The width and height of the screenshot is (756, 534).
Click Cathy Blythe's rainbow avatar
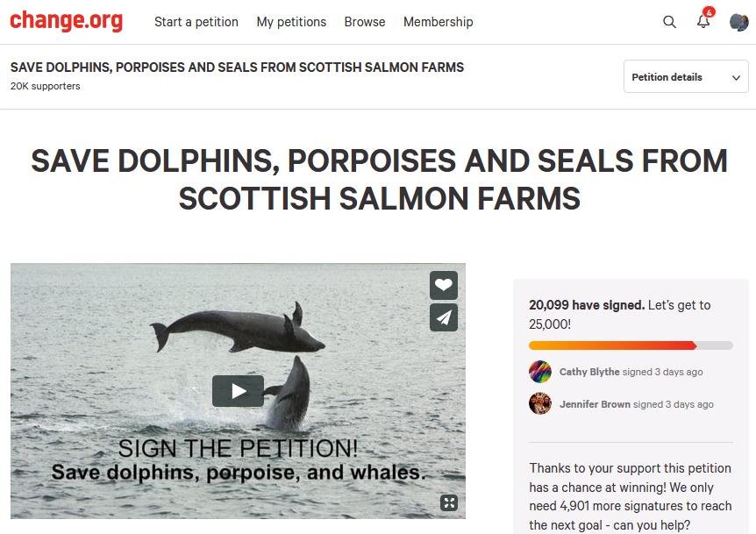[x=540, y=372]
